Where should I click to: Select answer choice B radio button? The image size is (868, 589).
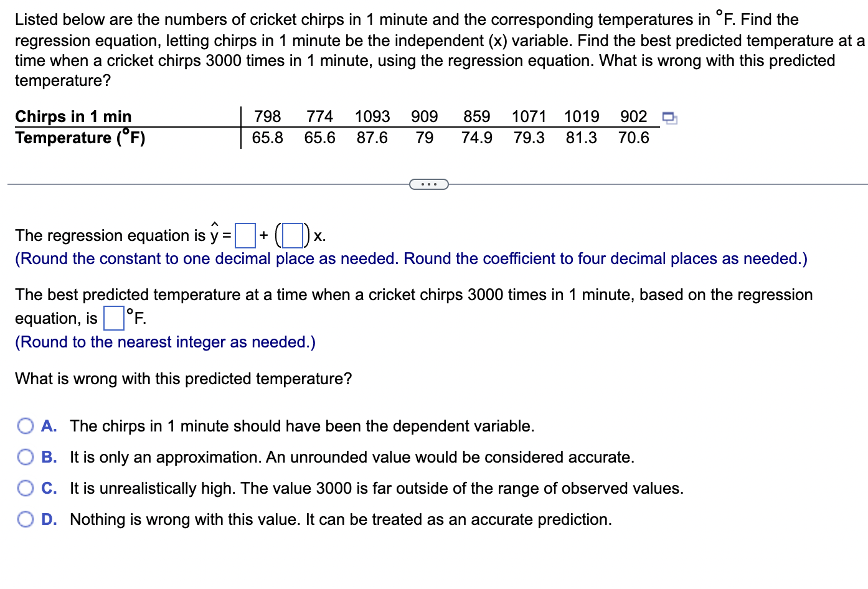(x=26, y=457)
